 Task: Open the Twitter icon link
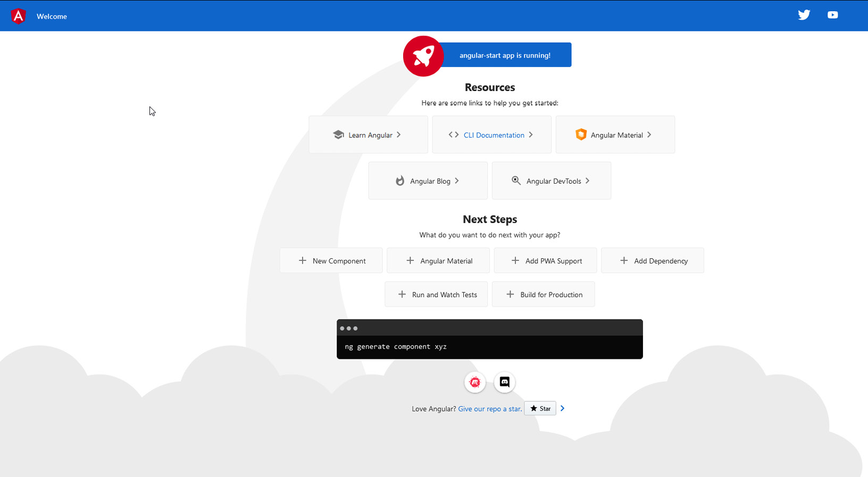point(804,15)
